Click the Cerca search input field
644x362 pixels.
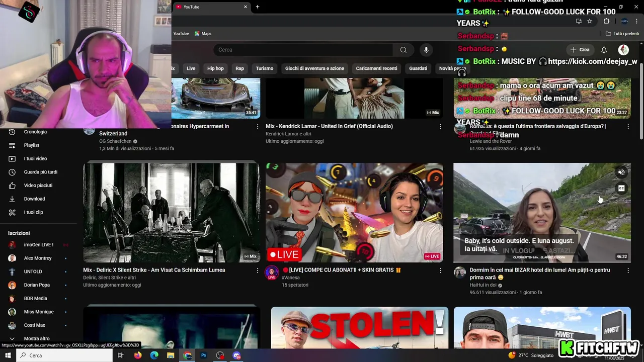(303, 50)
